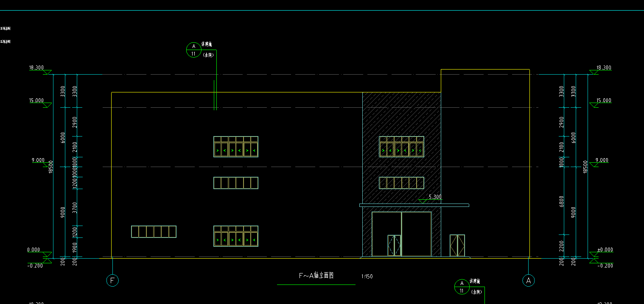Click the entrance canopy slab
Image resolution: width=644 pixels, height=304 pixels.
click(x=414, y=205)
